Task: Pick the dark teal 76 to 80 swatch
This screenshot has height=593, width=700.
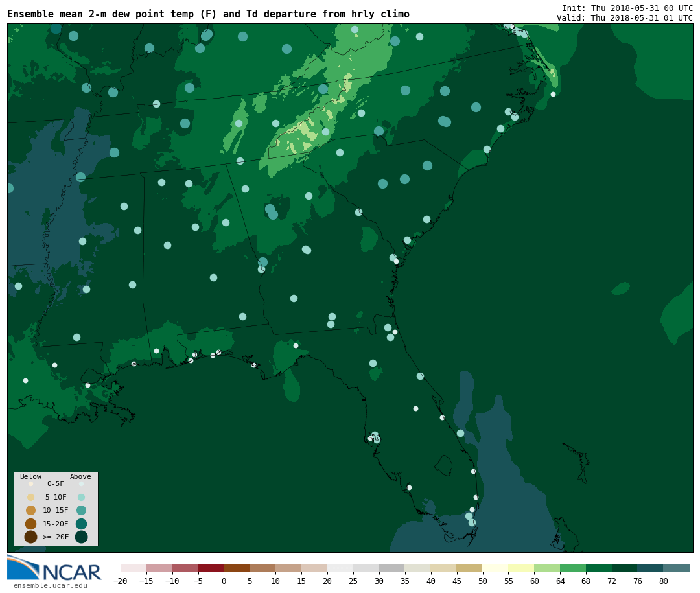Action: point(651,568)
